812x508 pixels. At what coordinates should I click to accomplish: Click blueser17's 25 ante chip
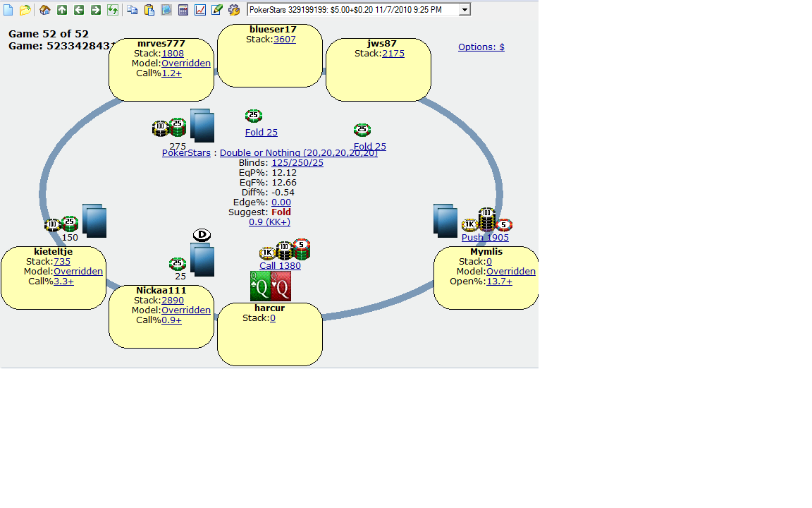click(253, 116)
